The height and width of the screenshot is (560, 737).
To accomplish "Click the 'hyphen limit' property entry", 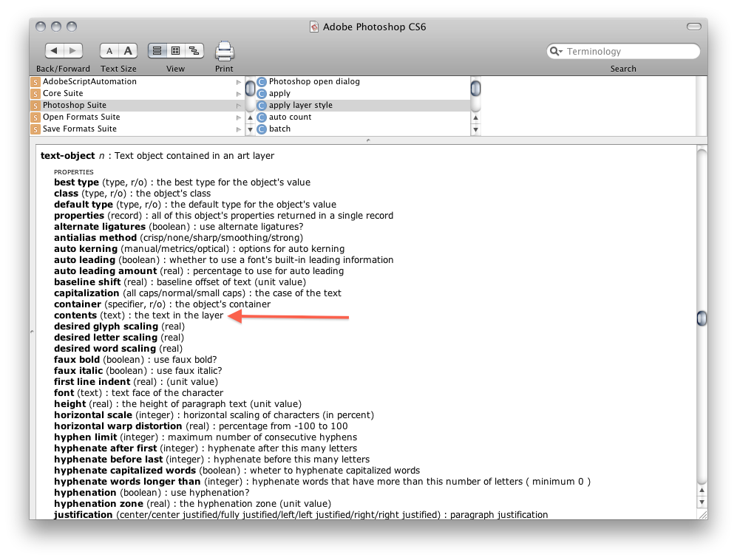I will (x=206, y=437).
